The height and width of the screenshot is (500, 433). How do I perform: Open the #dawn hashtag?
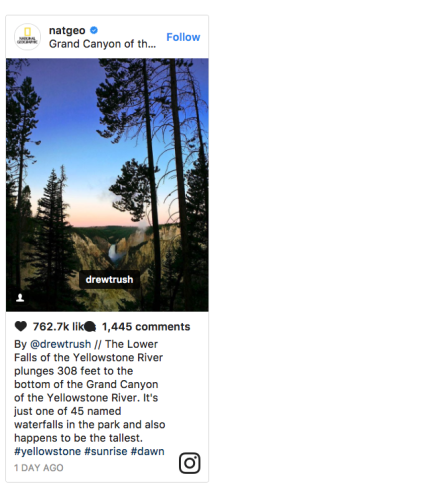pyautogui.click(x=147, y=451)
